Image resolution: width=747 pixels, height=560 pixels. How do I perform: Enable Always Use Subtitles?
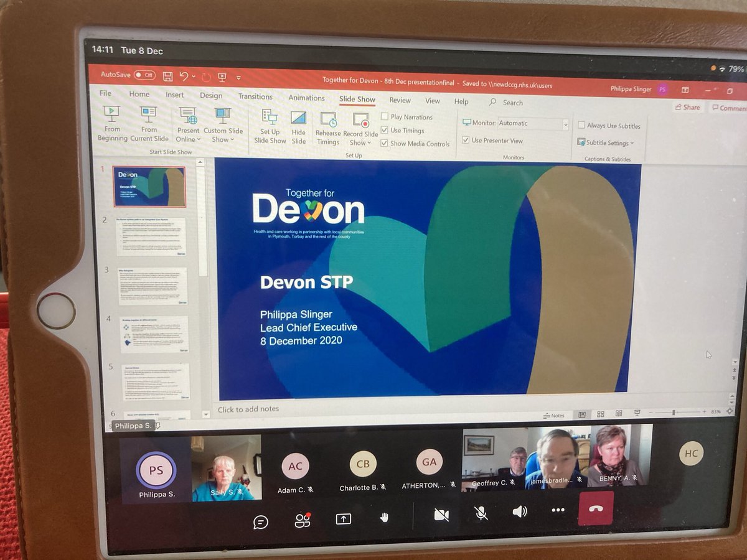point(581,125)
